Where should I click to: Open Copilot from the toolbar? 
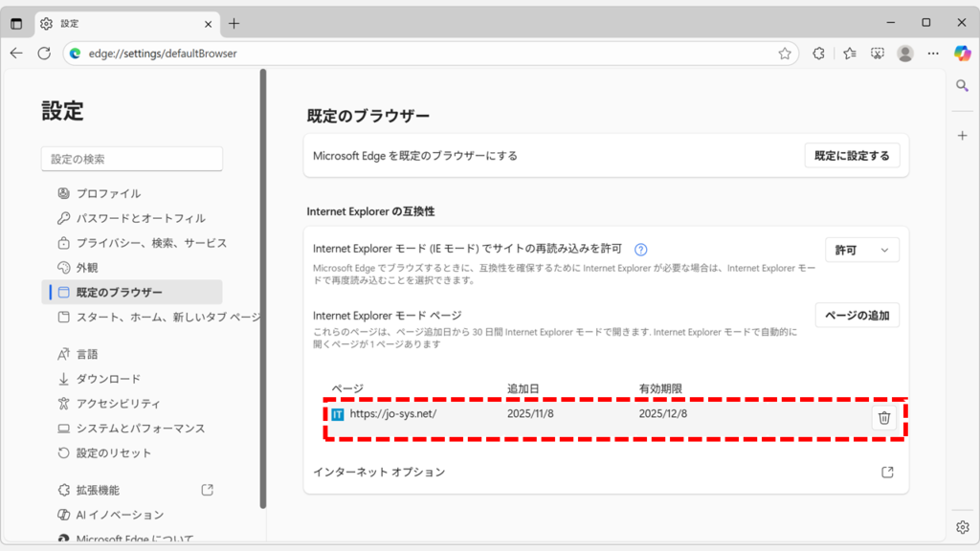click(x=962, y=54)
